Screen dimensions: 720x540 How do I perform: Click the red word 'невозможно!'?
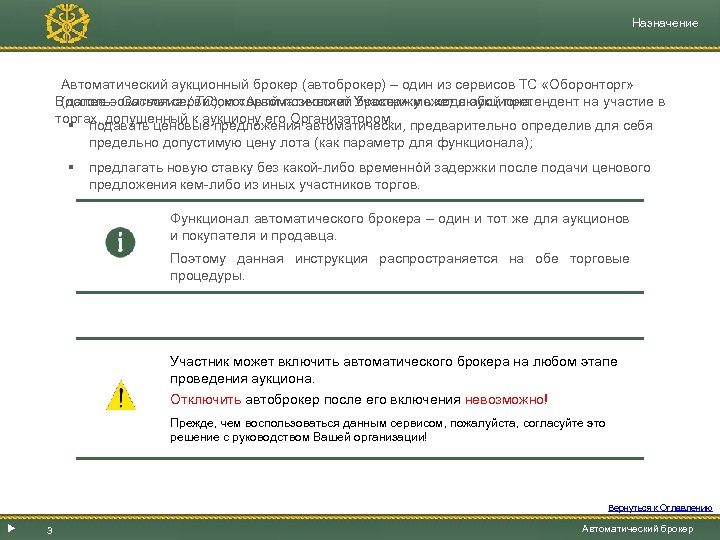point(506,399)
